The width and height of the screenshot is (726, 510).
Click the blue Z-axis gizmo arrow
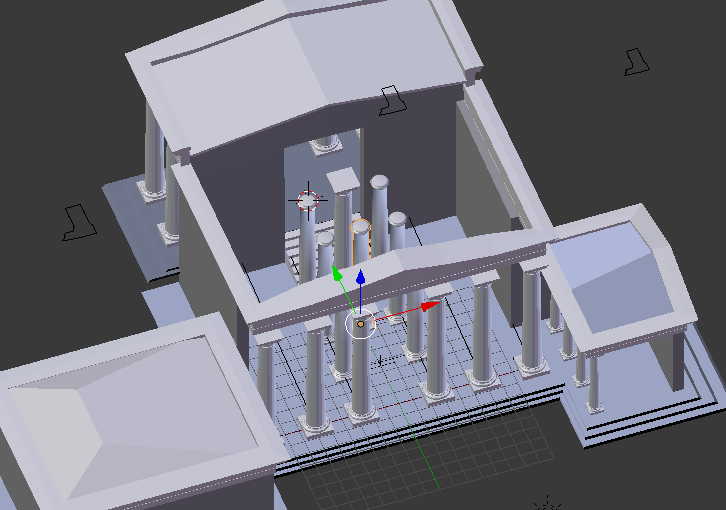point(360,278)
